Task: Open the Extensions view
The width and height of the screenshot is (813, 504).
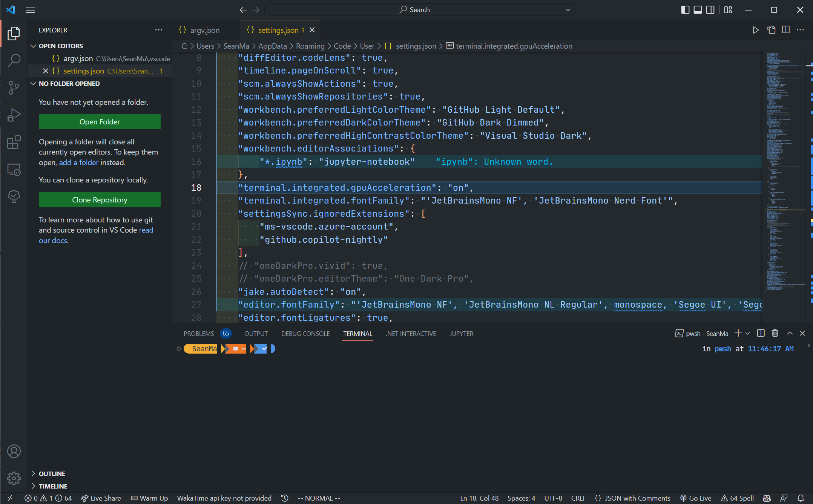Action: coord(14,142)
